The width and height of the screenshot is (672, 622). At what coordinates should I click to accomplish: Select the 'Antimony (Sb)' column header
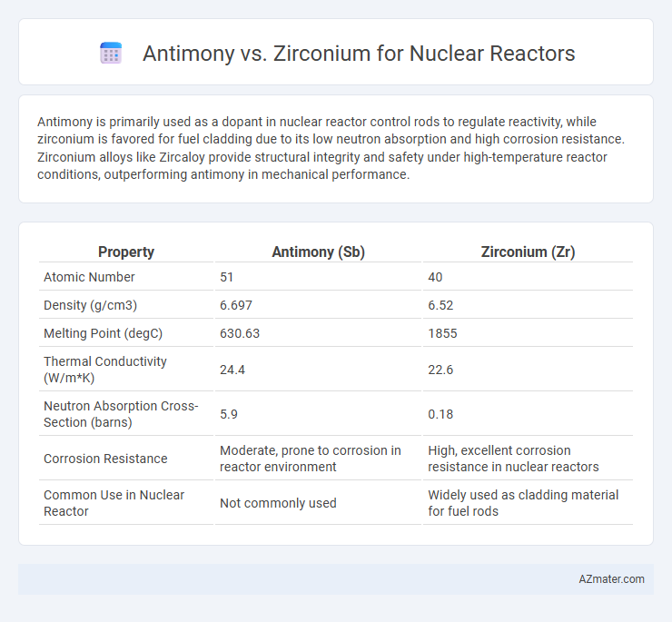tap(318, 252)
